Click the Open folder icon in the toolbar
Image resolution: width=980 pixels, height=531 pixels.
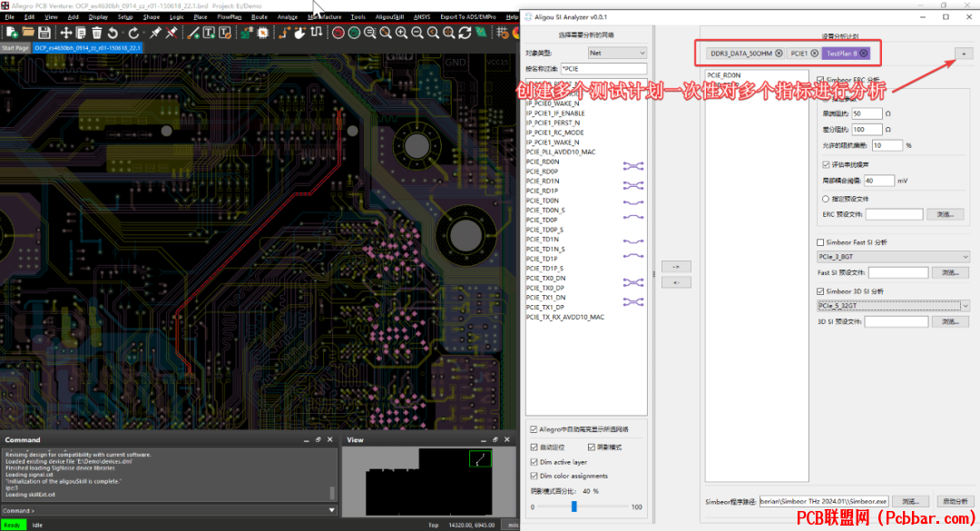click(x=28, y=33)
